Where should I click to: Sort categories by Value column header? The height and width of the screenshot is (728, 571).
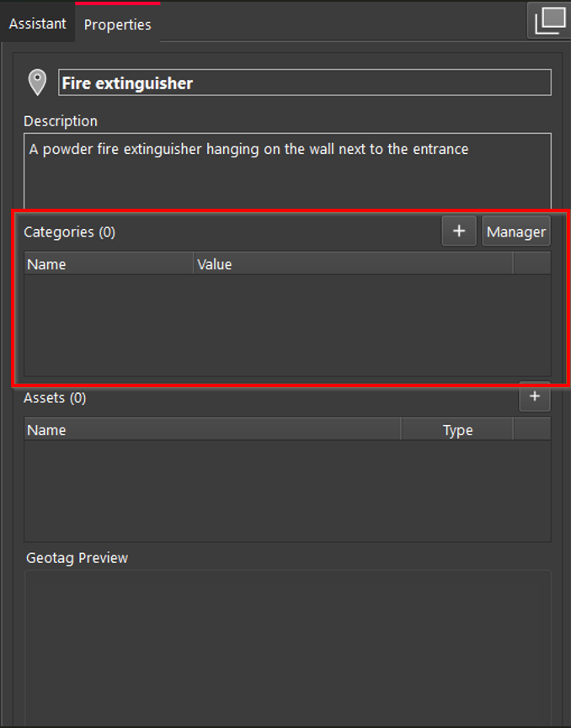353,263
